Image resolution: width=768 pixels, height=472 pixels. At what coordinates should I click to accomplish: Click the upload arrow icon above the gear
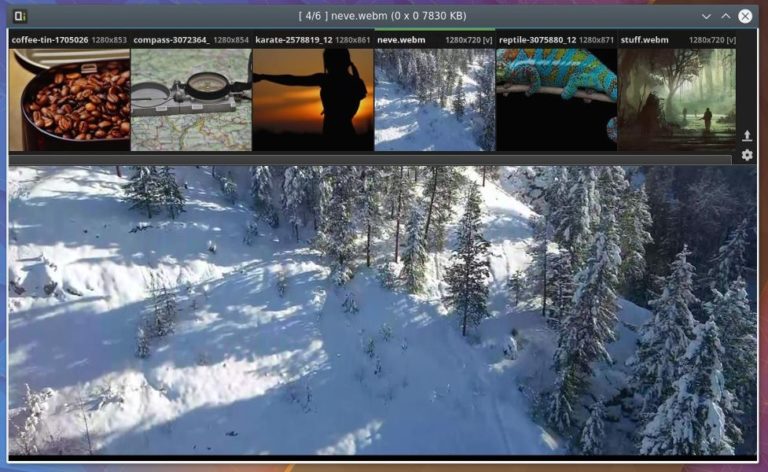(x=746, y=135)
